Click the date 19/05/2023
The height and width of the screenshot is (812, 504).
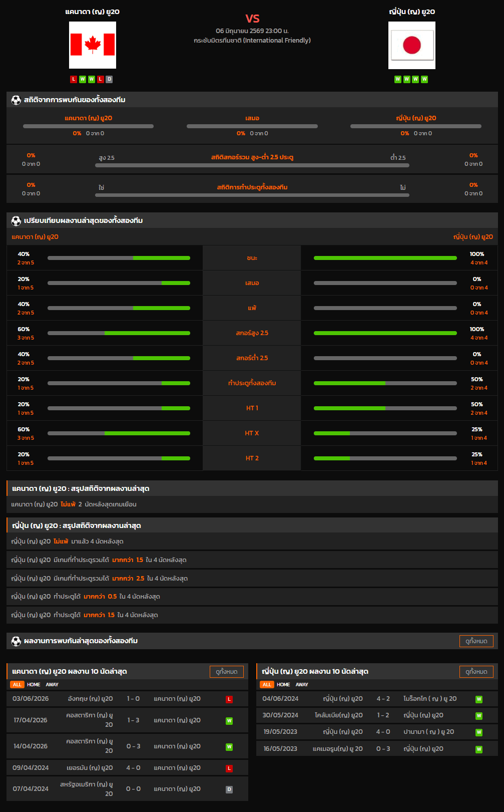pyautogui.click(x=280, y=732)
